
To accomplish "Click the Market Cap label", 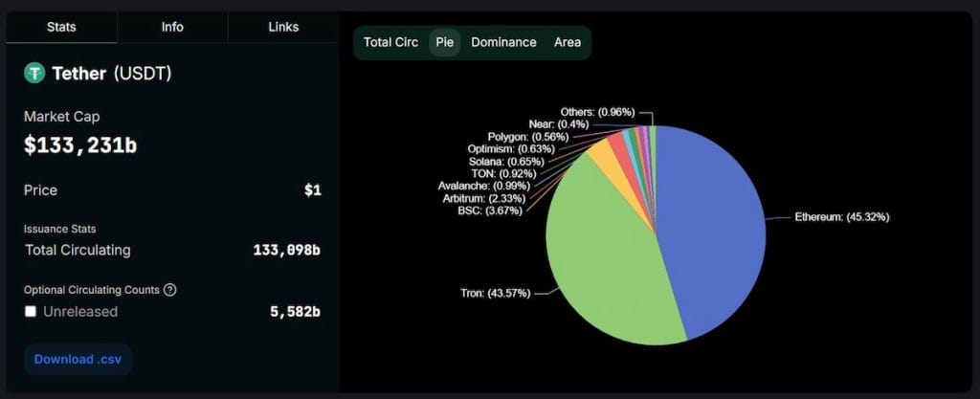I will 61,117.
